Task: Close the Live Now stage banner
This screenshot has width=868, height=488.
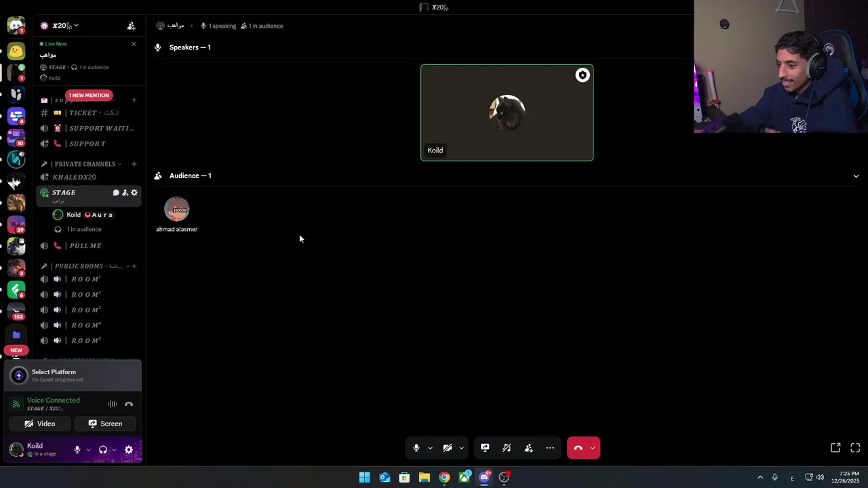Action: [134, 44]
